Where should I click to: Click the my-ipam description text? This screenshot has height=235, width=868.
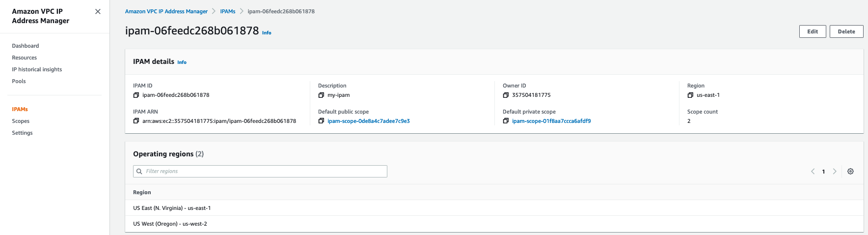coord(339,95)
